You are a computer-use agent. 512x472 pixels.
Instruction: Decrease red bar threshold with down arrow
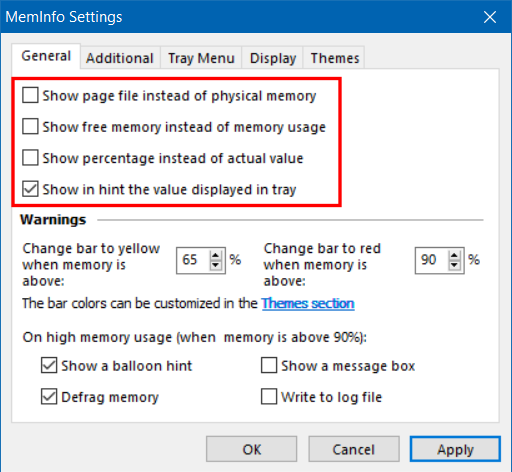click(454, 265)
